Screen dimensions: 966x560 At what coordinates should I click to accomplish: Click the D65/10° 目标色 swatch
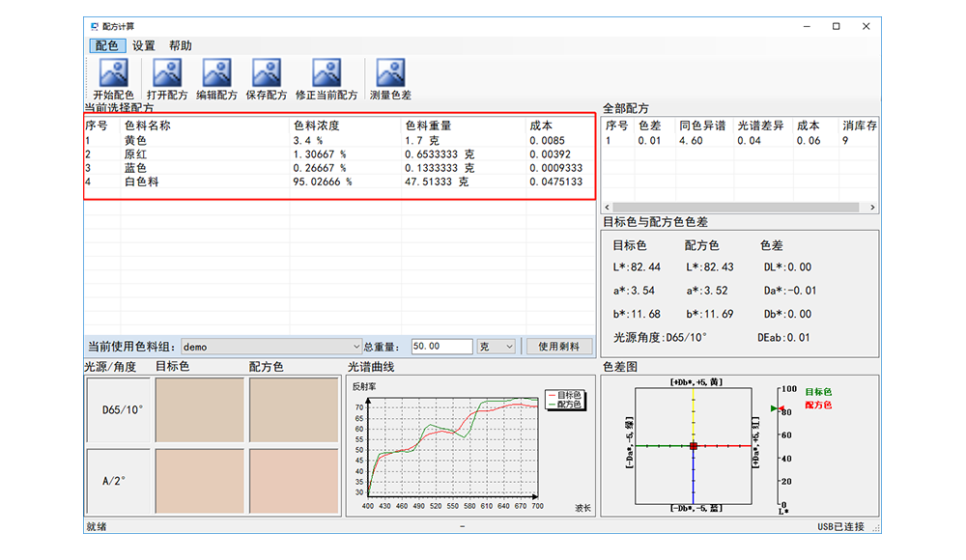[200, 409]
